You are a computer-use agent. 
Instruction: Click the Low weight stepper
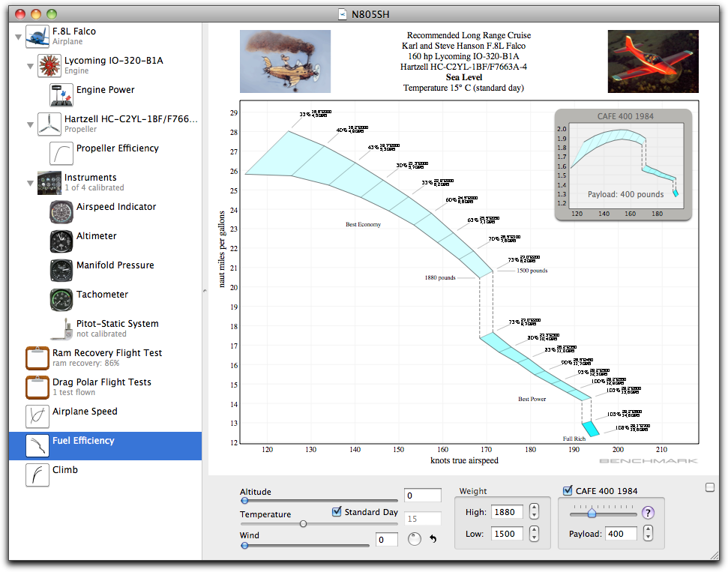[x=534, y=534]
